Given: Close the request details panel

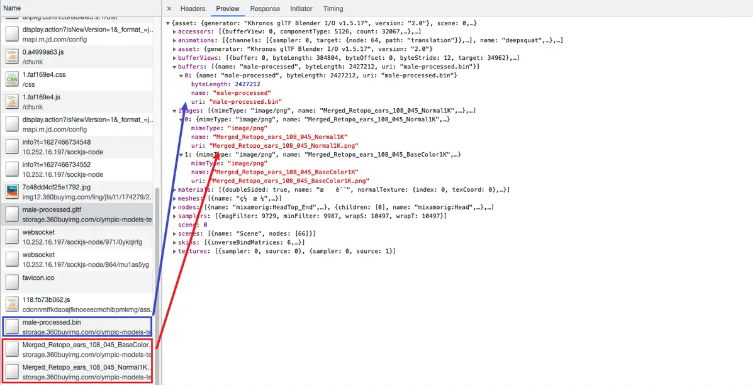Looking at the screenshot, I should tap(169, 9).
